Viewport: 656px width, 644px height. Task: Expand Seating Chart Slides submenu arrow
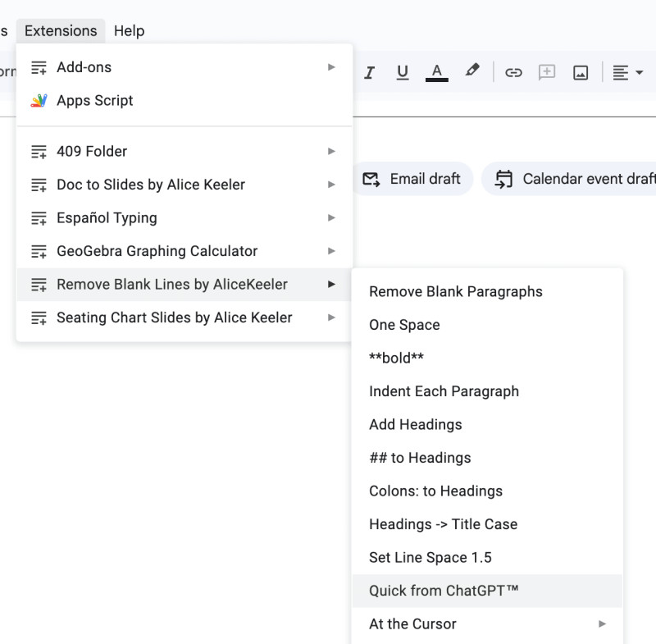[x=331, y=317]
